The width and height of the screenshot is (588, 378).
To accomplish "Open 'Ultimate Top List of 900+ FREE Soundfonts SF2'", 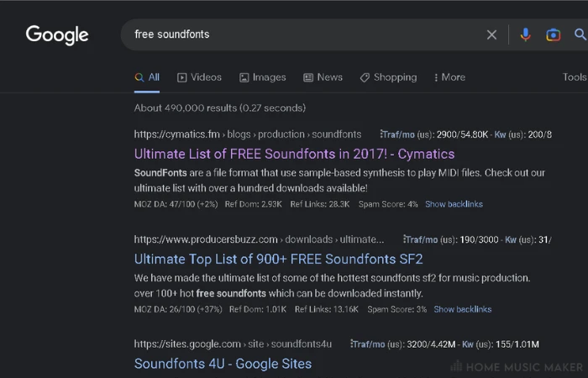I will tap(278, 259).
